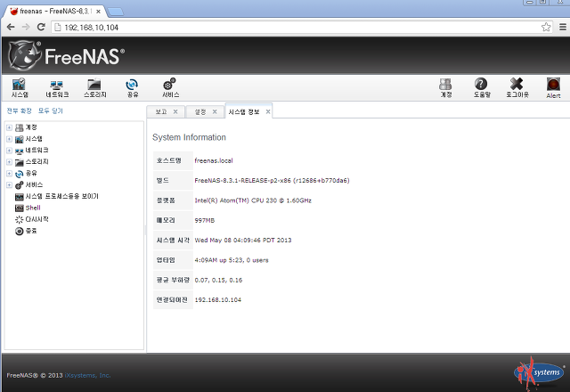Click the memory value 997MB

(205, 220)
